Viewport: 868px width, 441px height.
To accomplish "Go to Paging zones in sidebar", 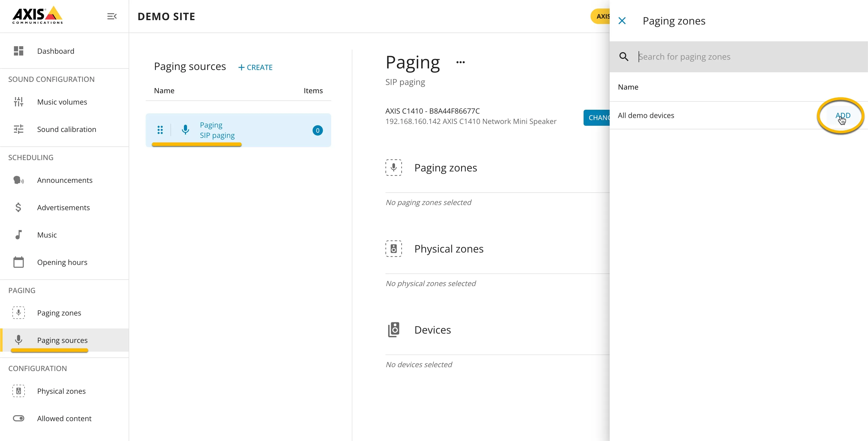I will [59, 313].
